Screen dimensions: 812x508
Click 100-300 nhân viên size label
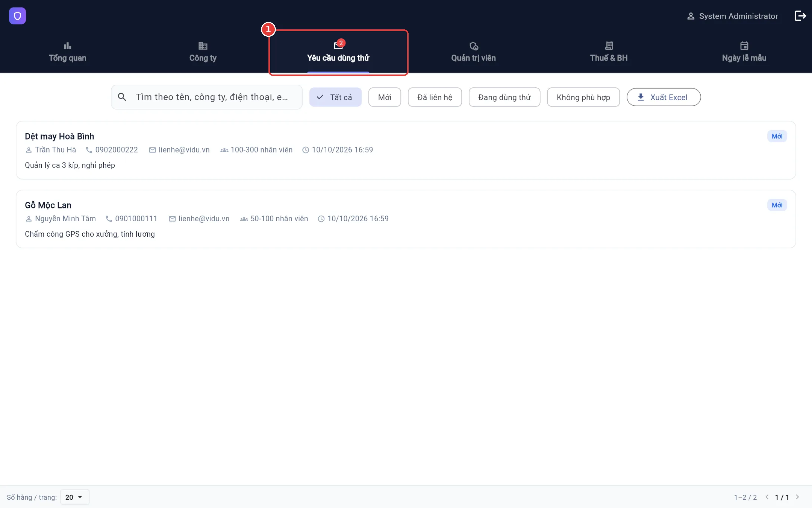pos(262,150)
